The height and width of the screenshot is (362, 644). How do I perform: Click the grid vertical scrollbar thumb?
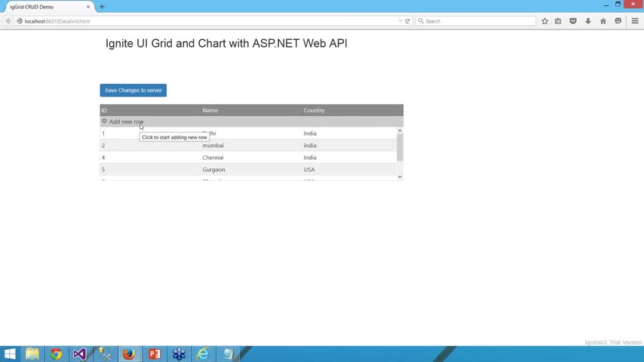(x=400, y=148)
